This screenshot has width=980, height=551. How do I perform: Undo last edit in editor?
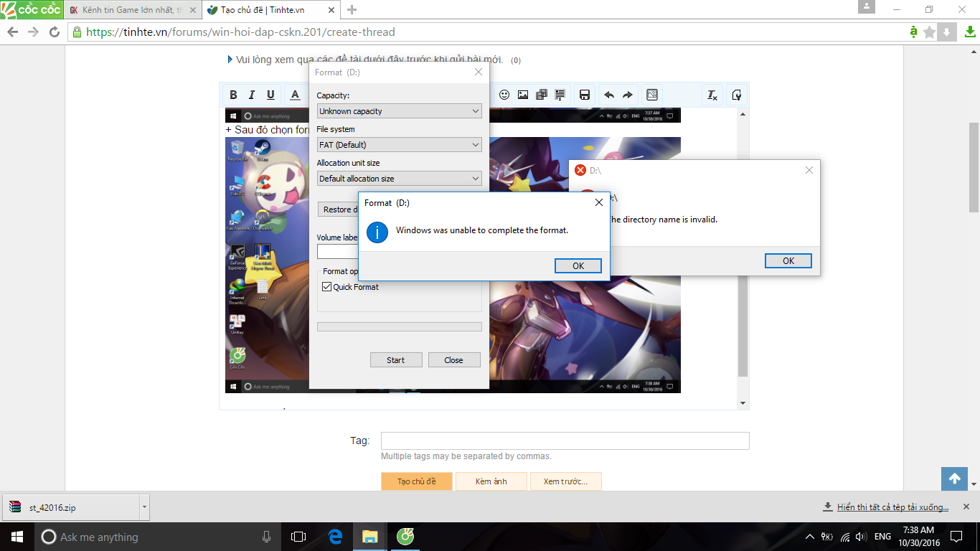609,95
